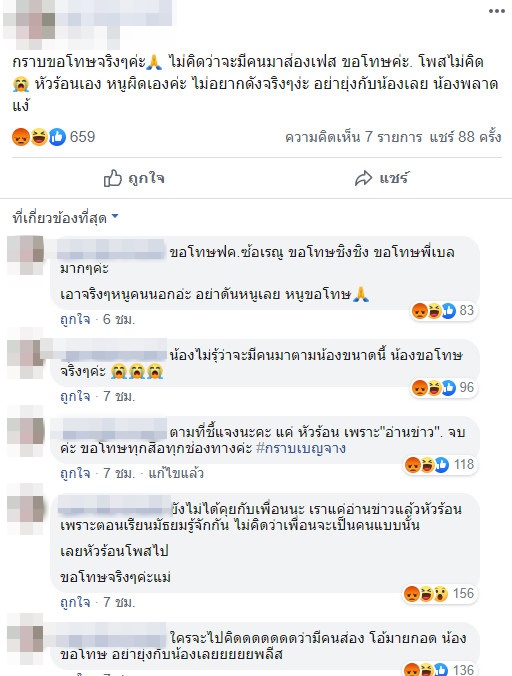Expand the ที่เกี่ยวข้องที่สุด comment sort dropdown

65,218
